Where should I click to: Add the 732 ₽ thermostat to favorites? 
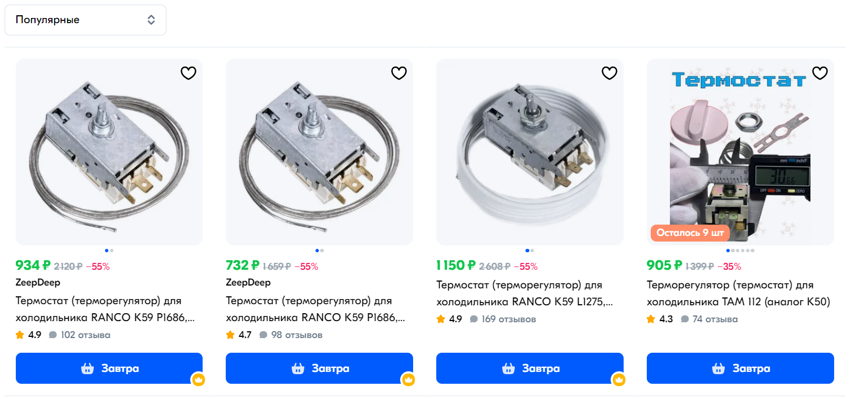point(398,73)
